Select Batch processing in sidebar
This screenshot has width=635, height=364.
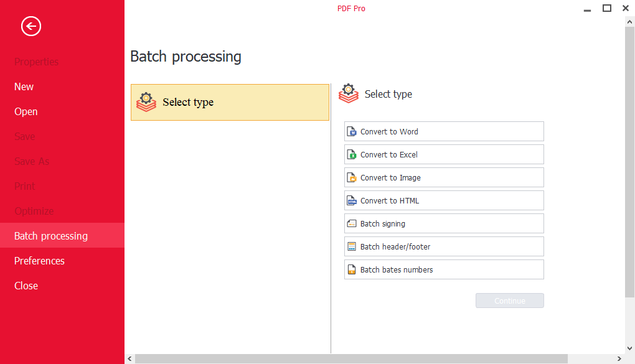[x=62, y=236]
